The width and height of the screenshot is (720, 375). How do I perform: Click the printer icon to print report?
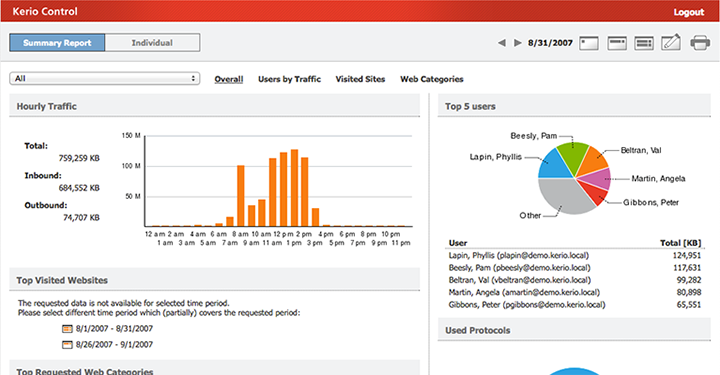point(700,43)
